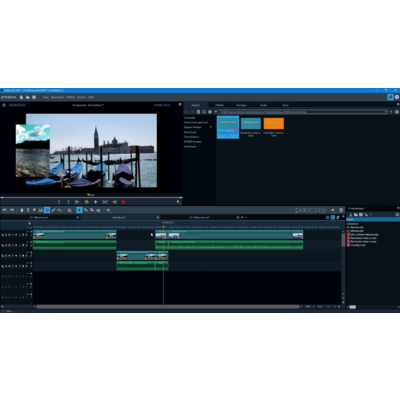Screen dimensions: 400x400
Task: Click the search magnifier in media browser
Action: click(204, 112)
